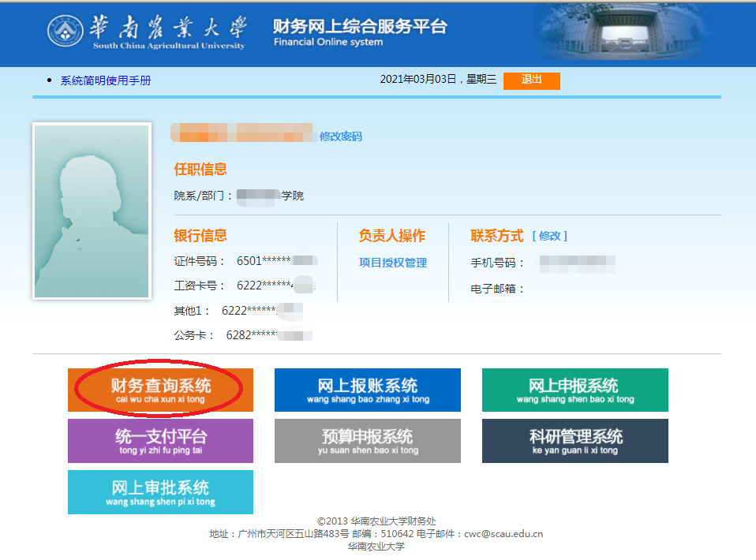Click the orange 退出 logout button
The width and height of the screenshot is (756, 560).
(x=531, y=80)
